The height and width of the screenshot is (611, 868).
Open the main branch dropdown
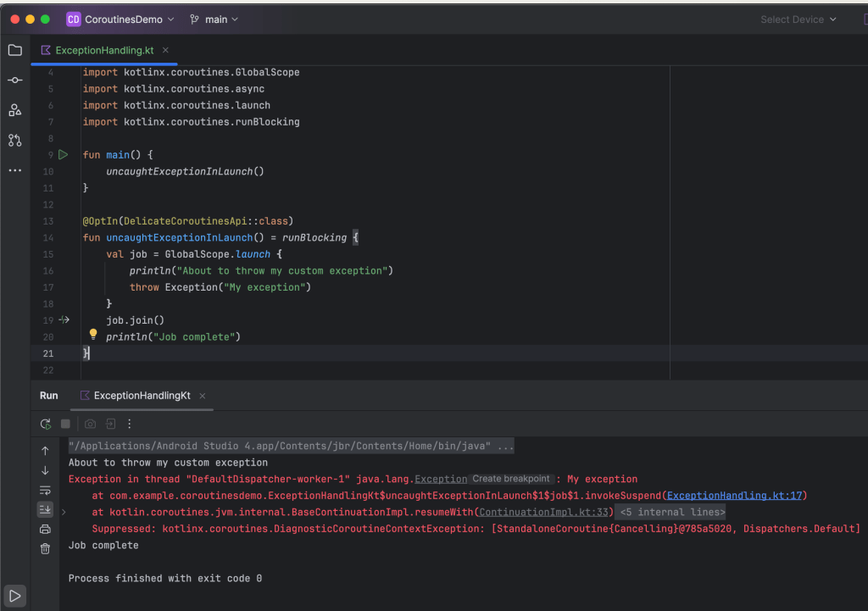pyautogui.click(x=214, y=19)
